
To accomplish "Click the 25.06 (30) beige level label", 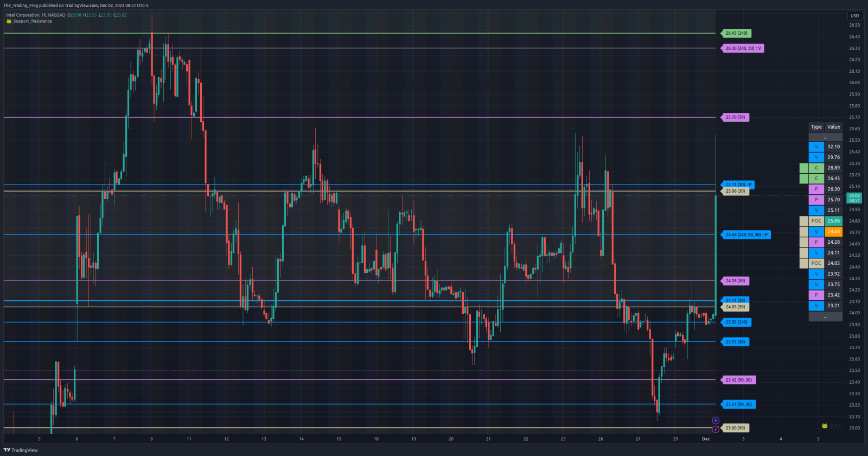I will click(735, 191).
